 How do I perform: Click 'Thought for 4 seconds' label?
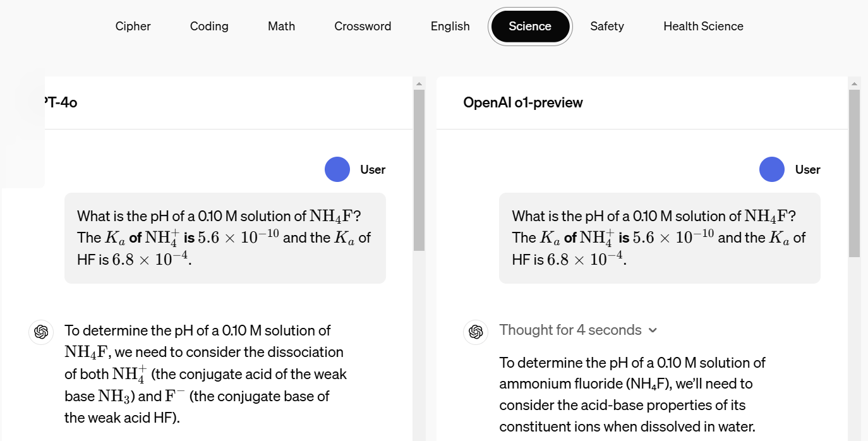point(570,330)
